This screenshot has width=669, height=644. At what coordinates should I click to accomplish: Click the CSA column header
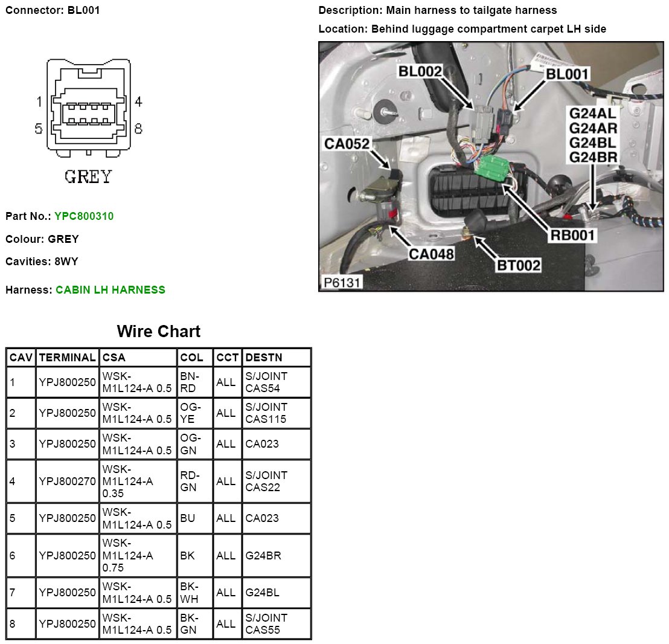pyautogui.click(x=138, y=358)
